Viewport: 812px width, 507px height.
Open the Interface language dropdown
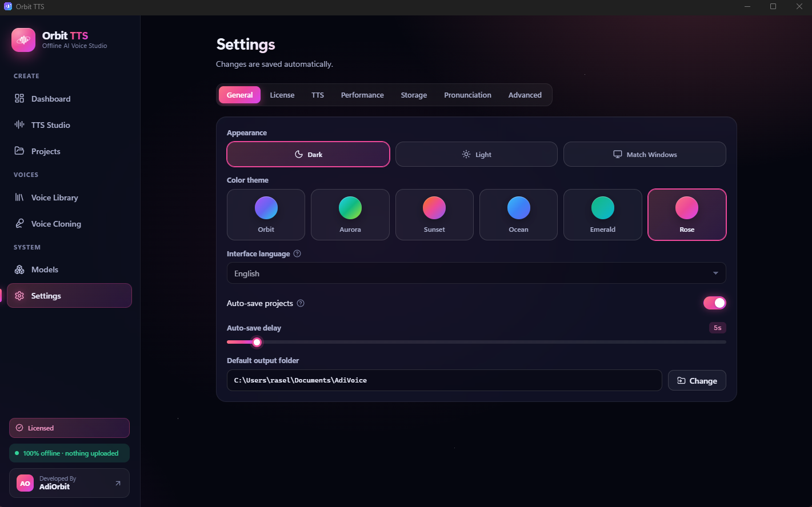[477, 273]
